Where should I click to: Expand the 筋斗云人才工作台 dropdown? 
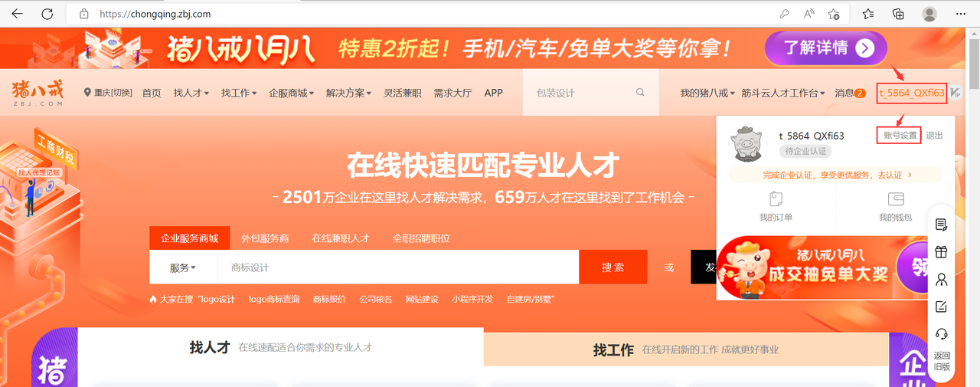pyautogui.click(x=783, y=93)
